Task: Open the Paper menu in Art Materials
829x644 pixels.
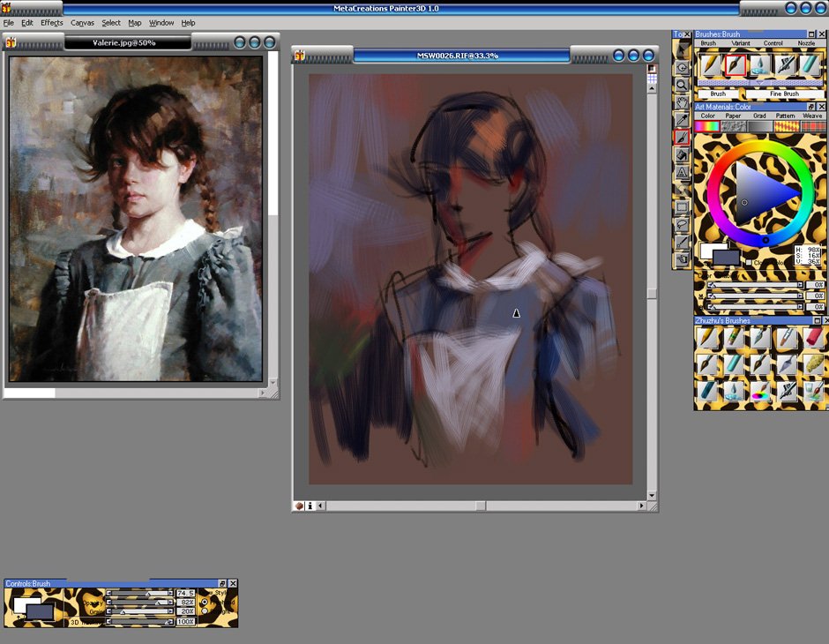Action: point(733,116)
